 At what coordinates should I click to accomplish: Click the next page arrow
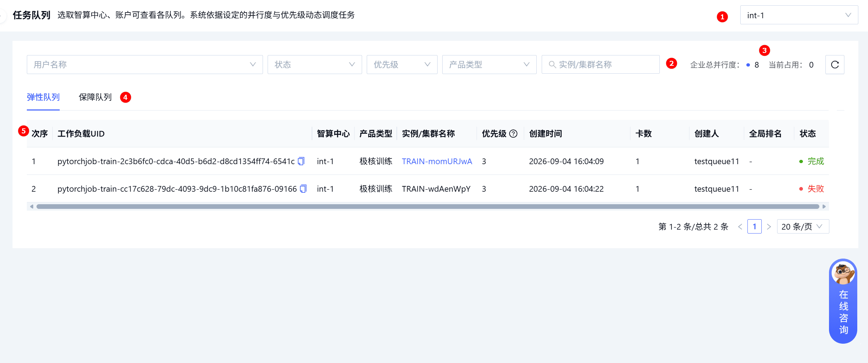pos(769,227)
